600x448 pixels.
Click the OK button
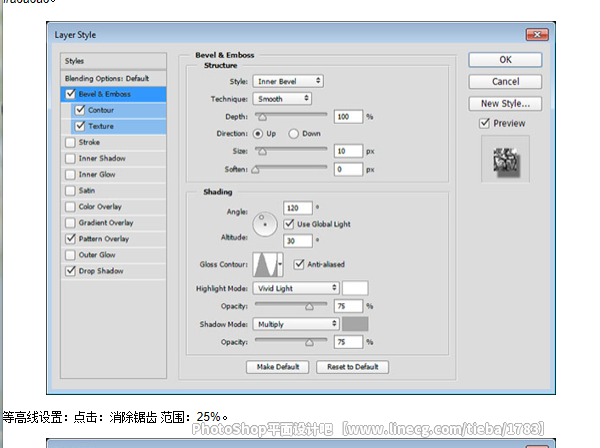pyautogui.click(x=505, y=60)
